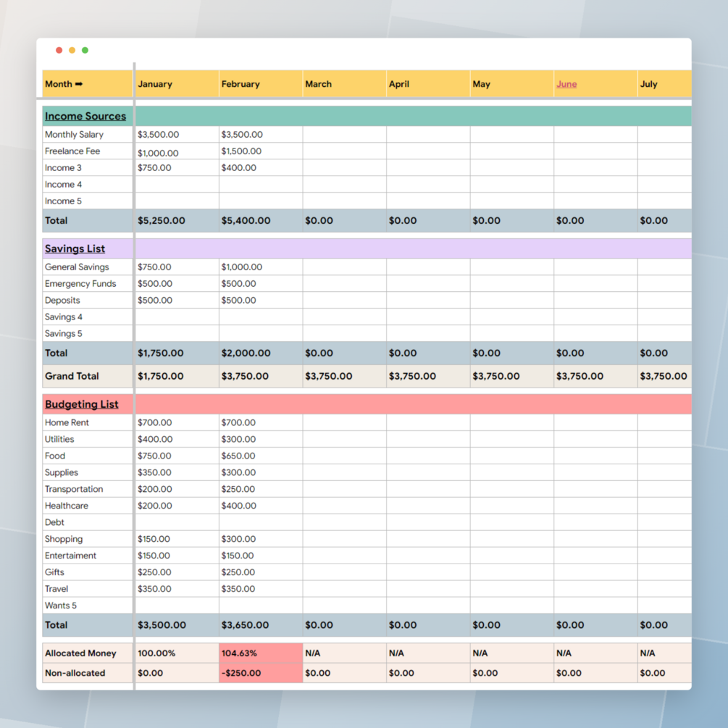The width and height of the screenshot is (728, 728).
Task: Click the Allocated Money row label
Action: (80, 653)
